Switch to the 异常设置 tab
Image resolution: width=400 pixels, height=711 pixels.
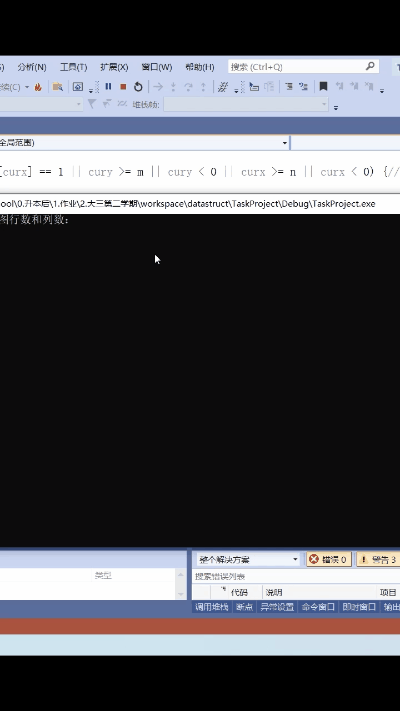pyautogui.click(x=277, y=607)
